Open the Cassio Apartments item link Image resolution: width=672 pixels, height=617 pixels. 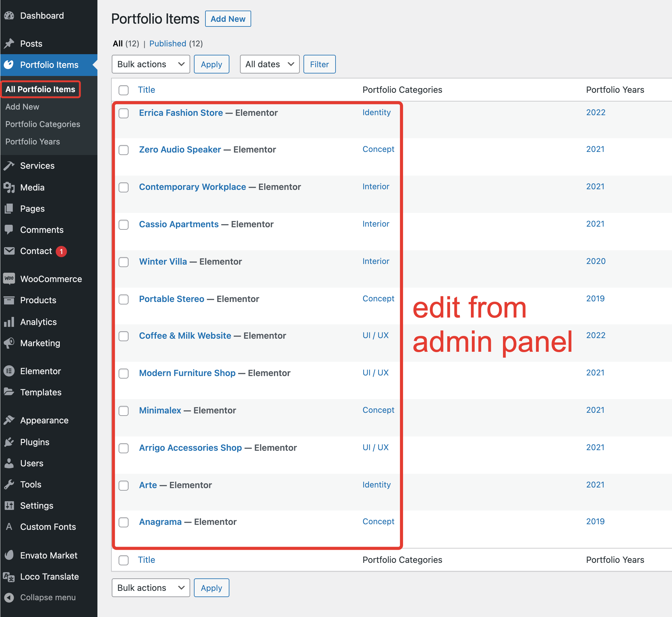click(x=179, y=224)
